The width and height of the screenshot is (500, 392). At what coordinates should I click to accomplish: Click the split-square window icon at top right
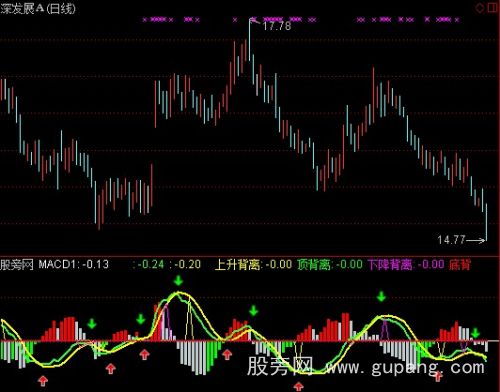tap(492, 8)
